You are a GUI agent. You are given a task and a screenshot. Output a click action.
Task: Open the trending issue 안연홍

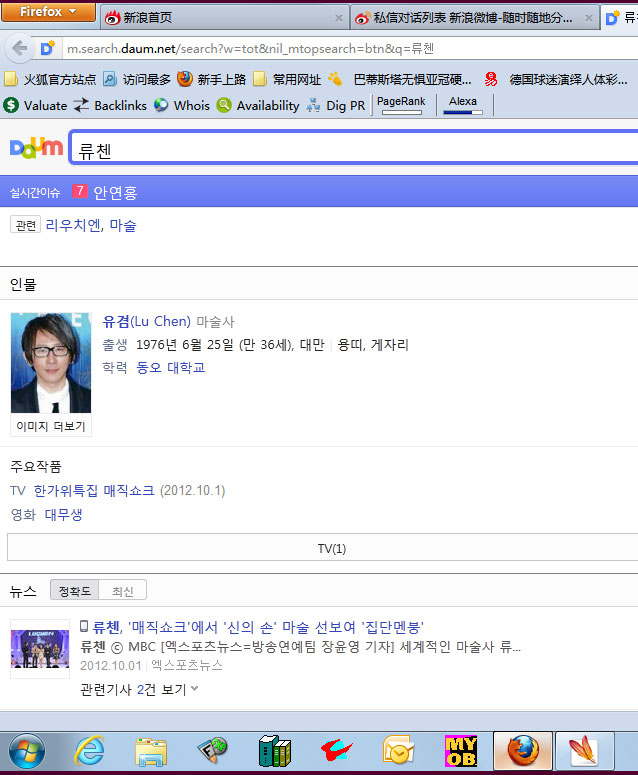[x=115, y=192]
